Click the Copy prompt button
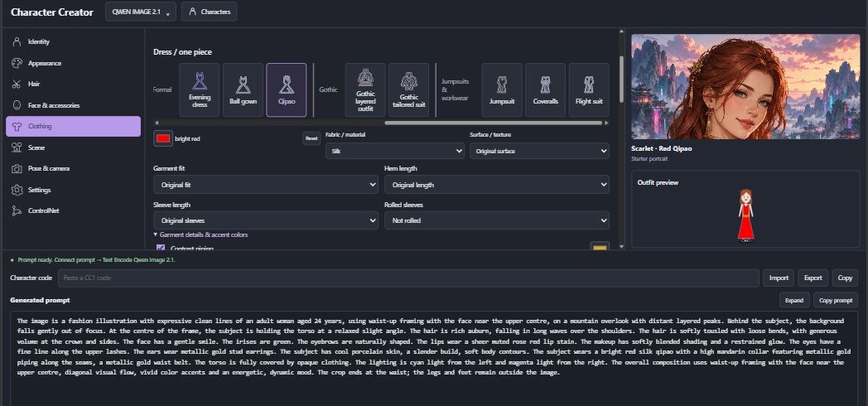 coord(836,300)
